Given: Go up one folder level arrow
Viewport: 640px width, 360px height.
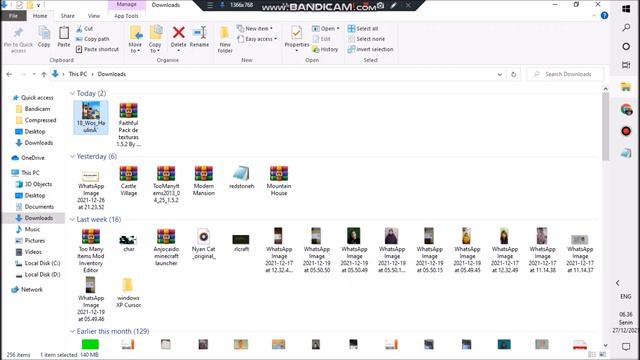Looking at the screenshot, I should coord(44,74).
